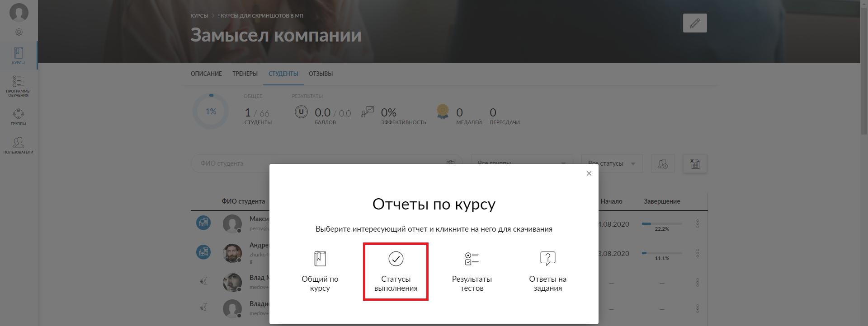The image size is (868, 326).
Task: Choose the Результаты тестов report
Action: click(x=472, y=271)
